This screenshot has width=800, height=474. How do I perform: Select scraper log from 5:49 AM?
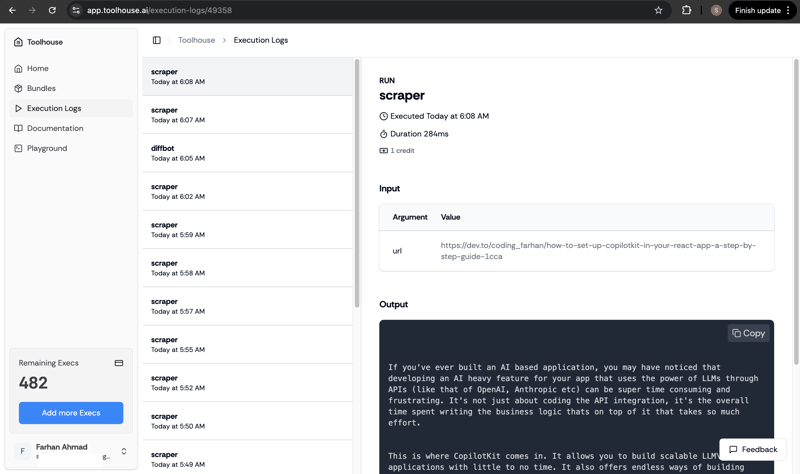(x=247, y=458)
